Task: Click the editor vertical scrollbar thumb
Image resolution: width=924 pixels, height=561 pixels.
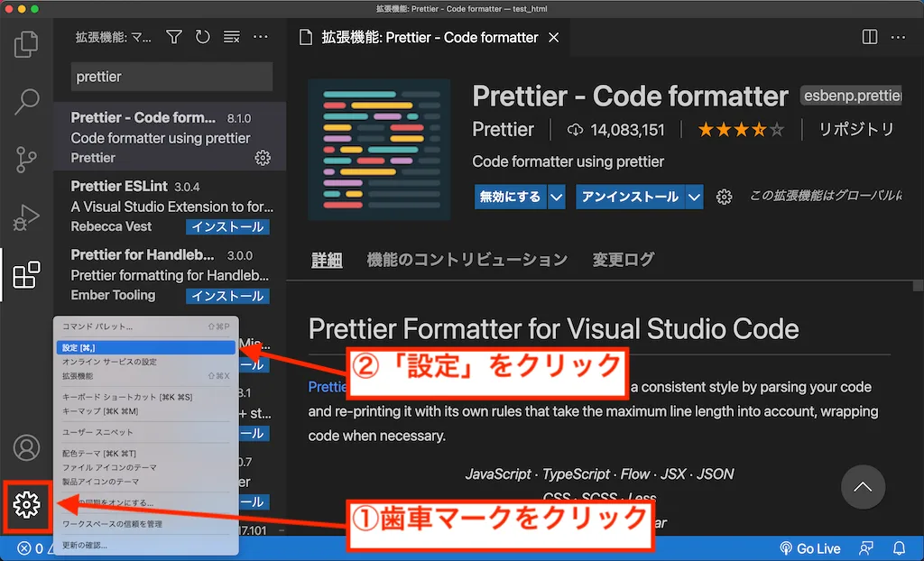Action: click(x=918, y=287)
